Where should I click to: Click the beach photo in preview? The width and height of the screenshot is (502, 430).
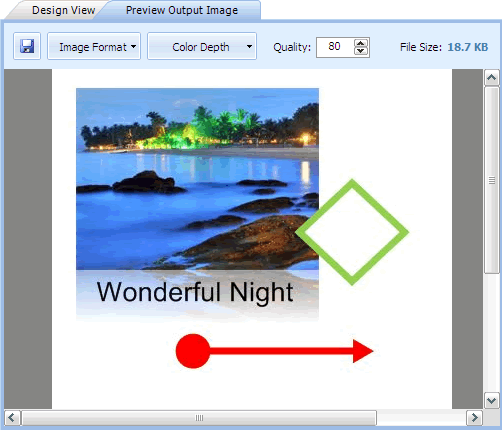[x=197, y=179]
